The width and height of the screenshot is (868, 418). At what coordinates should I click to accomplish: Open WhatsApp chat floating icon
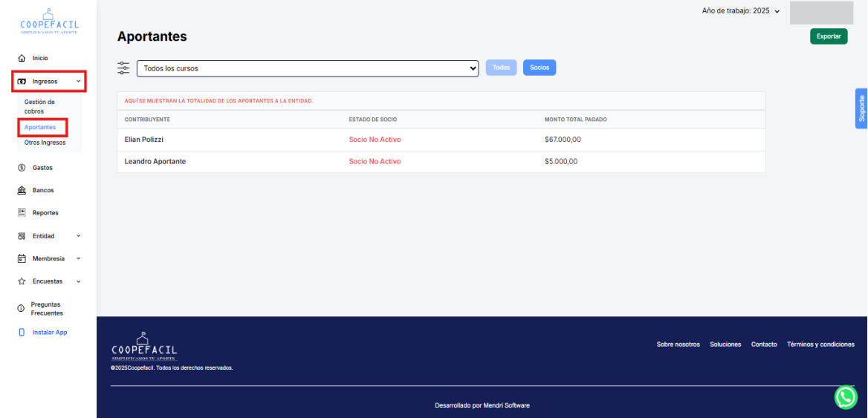tap(846, 397)
